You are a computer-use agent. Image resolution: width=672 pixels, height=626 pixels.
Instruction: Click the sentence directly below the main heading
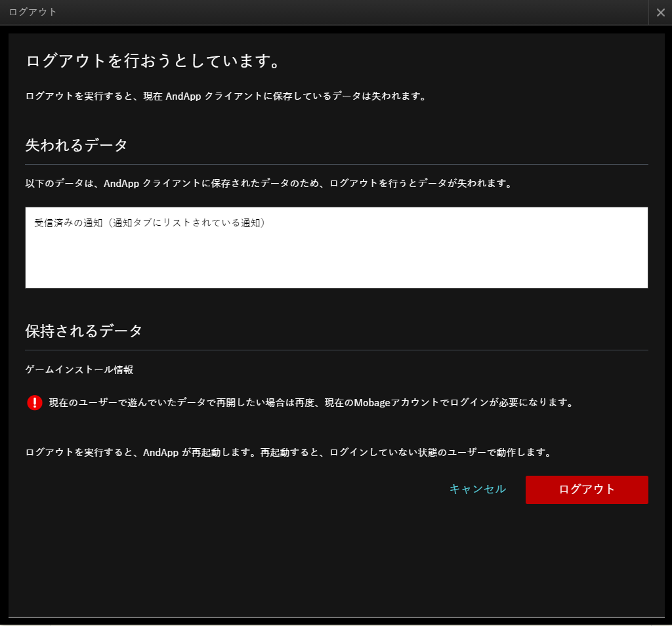click(226, 96)
